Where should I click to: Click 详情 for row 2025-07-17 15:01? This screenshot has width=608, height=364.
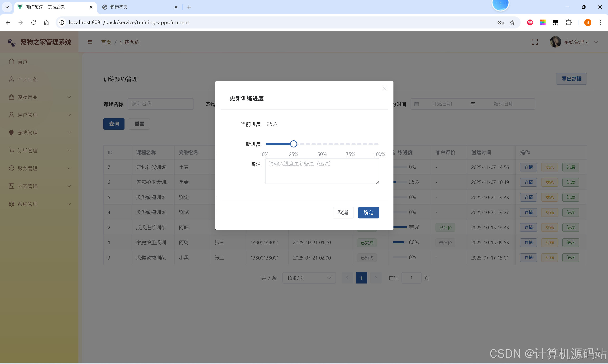point(528,258)
